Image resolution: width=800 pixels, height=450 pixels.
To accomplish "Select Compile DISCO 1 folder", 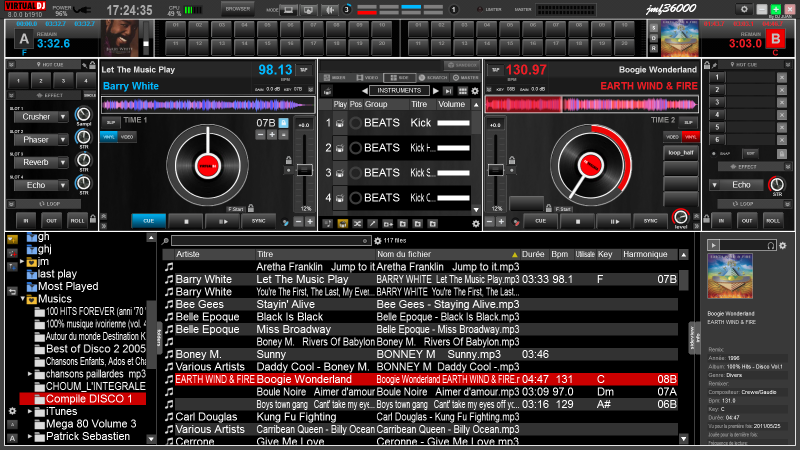I will (x=83, y=399).
